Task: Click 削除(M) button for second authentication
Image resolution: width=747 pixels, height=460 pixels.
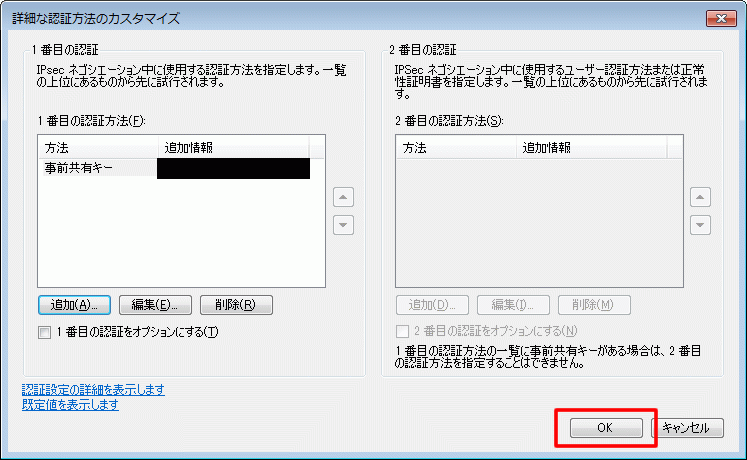Action: 594,305
